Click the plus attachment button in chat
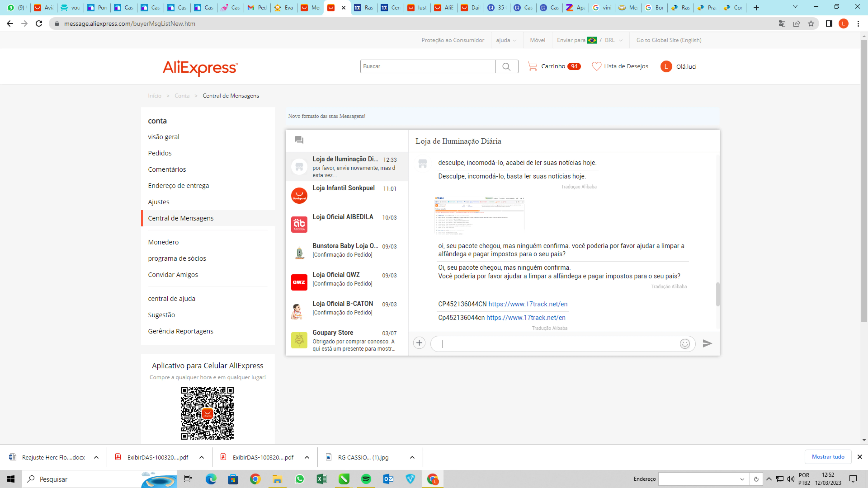 click(x=419, y=343)
